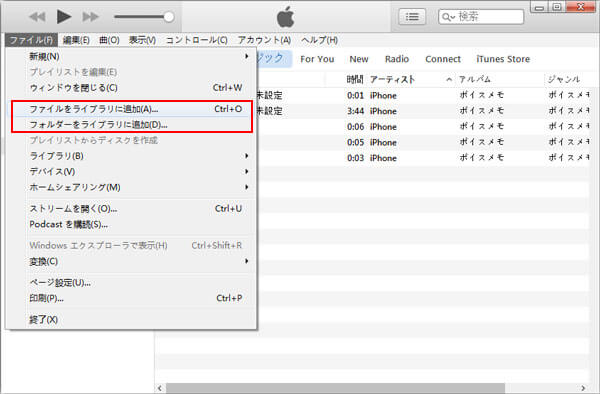Image resolution: width=600 pixels, height=394 pixels.
Task: Open the コントロール(C) menu
Action: pyautogui.click(x=197, y=40)
